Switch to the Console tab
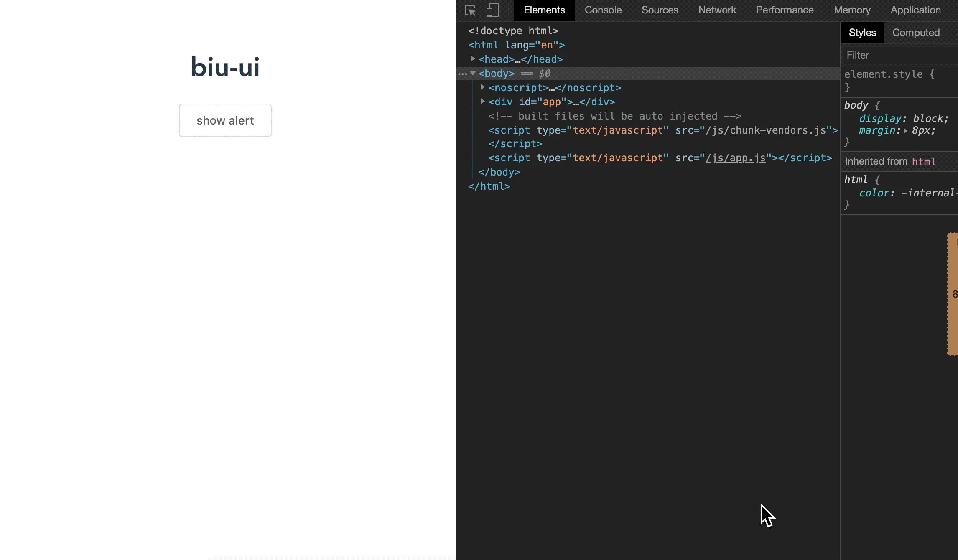Screen dimensions: 958x560 pyautogui.click(x=603, y=10)
